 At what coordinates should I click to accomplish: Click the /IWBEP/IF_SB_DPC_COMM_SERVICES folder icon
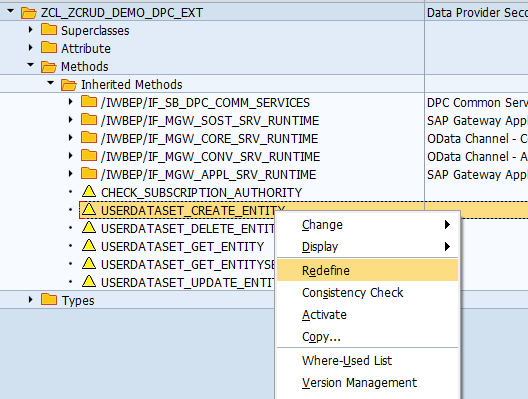[89, 102]
